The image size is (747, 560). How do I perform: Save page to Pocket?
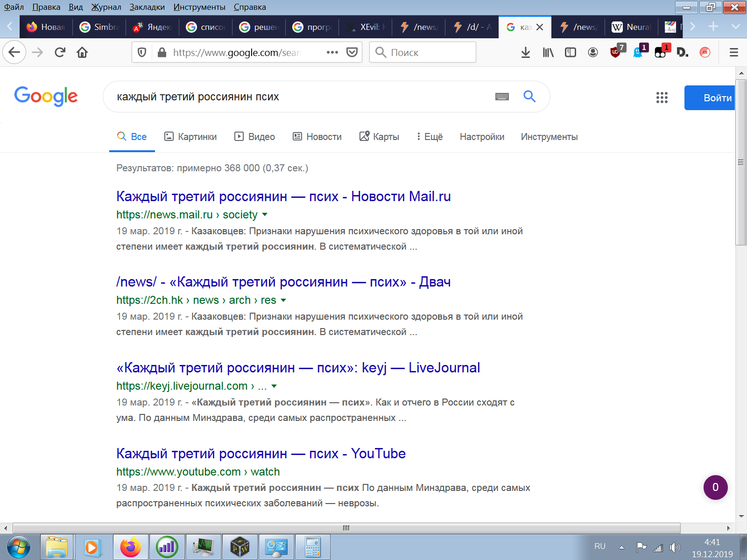pos(352,52)
